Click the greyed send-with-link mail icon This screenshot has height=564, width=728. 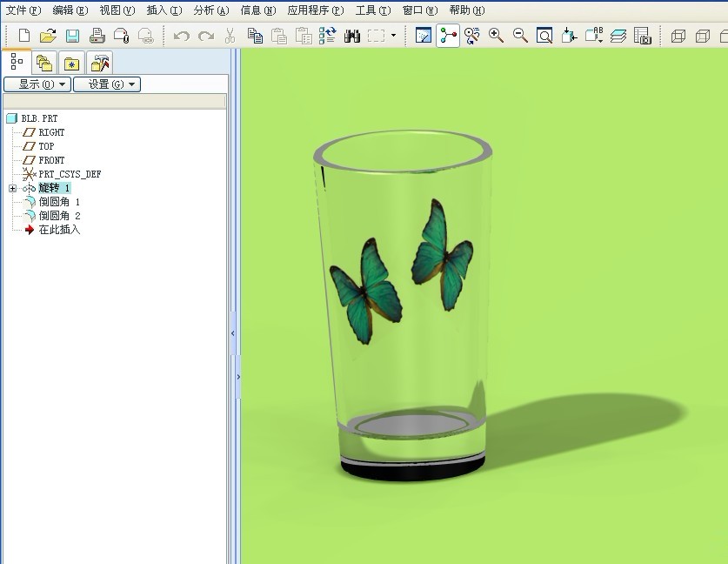pos(146,36)
